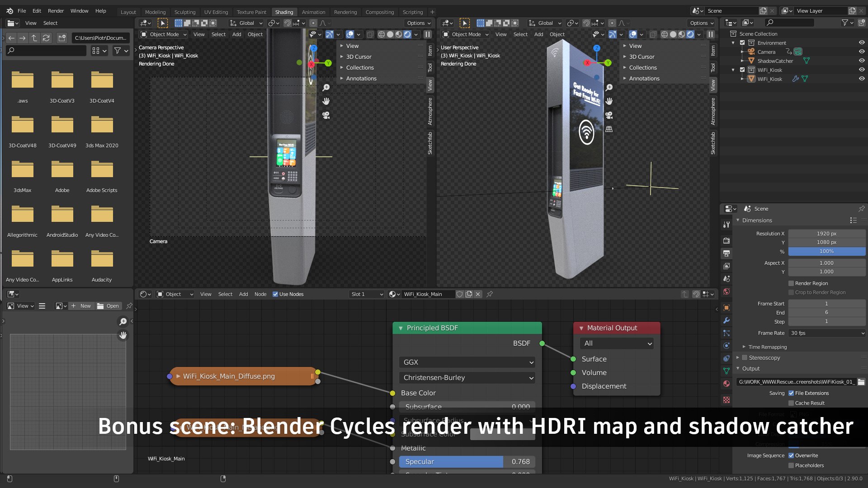This screenshot has height=488, width=868.
Task: Click perspective/orthographic grid icon in right viewport
Action: click(609, 129)
